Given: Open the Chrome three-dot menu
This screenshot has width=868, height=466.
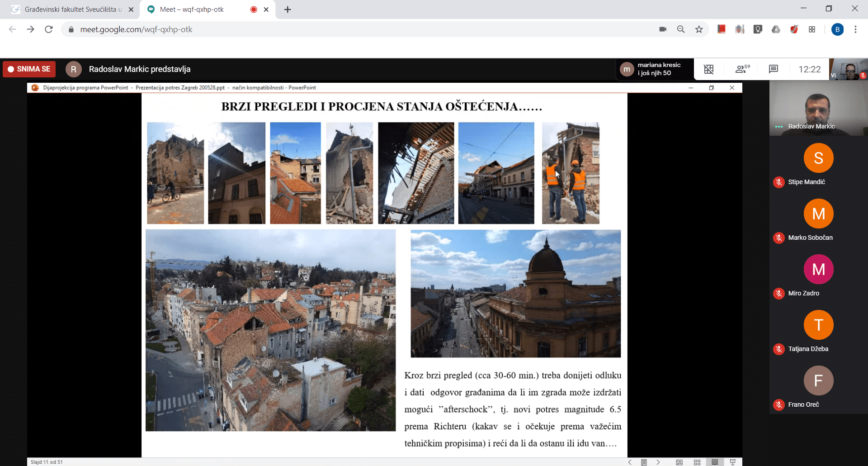Looking at the screenshot, I should [x=855, y=29].
